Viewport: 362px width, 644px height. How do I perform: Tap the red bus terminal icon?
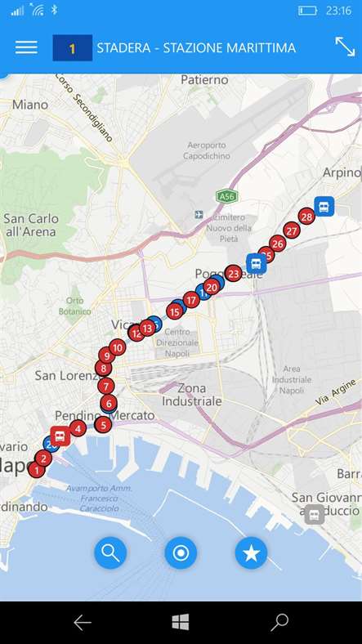pos(60,436)
